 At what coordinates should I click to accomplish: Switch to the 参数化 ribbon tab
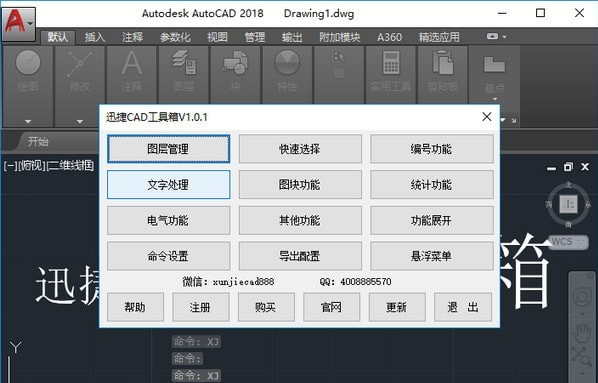point(175,37)
